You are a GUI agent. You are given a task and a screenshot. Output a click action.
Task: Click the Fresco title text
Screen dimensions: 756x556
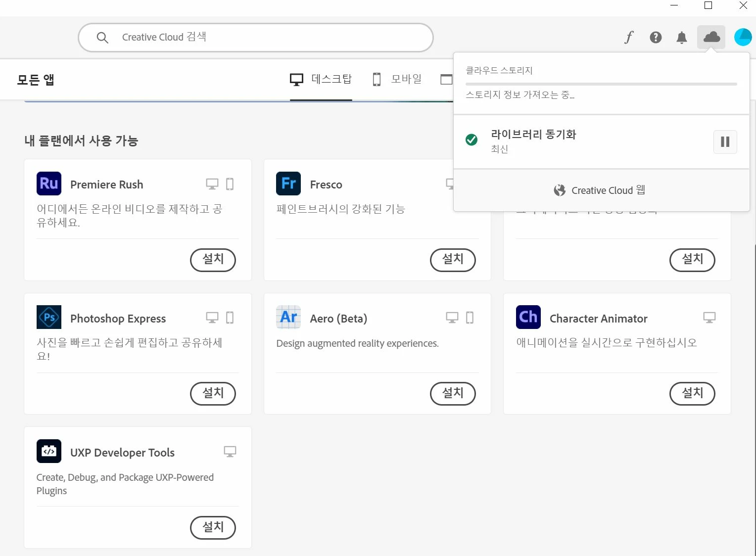(x=326, y=185)
